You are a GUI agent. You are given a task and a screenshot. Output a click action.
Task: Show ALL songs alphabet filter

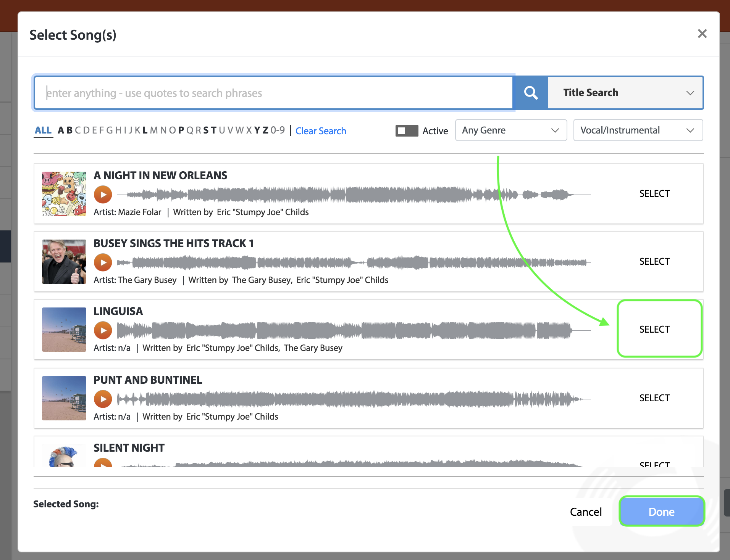pyautogui.click(x=43, y=130)
